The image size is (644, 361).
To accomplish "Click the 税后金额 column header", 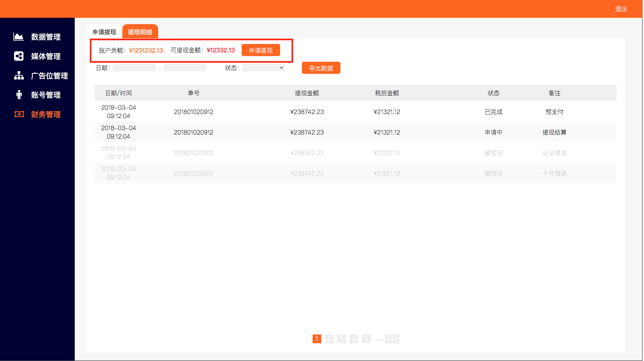I will tap(387, 93).
